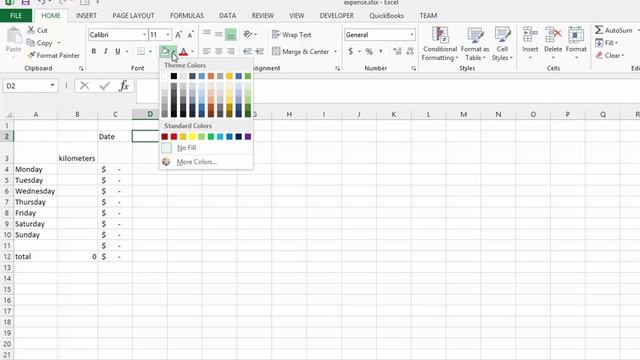Choose No Fill option
640x360 pixels.
206,148
